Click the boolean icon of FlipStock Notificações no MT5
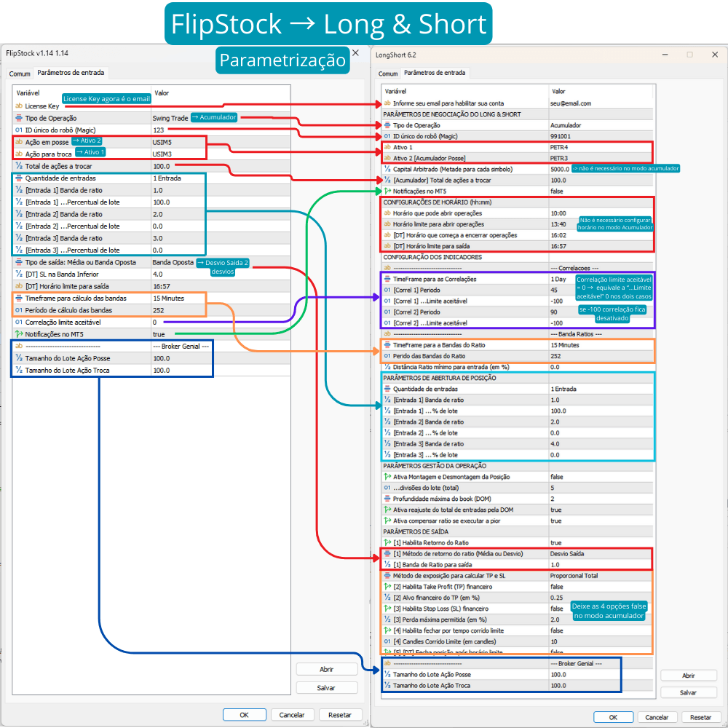 (x=19, y=334)
